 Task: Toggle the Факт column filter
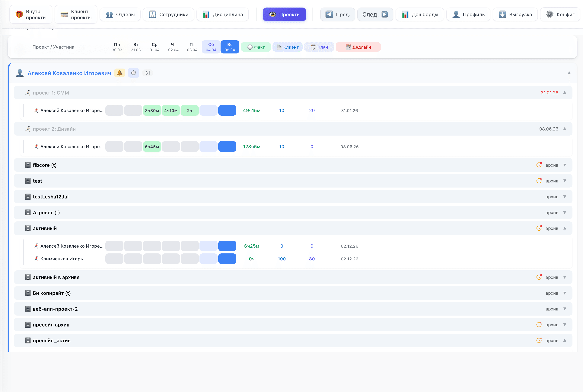click(256, 47)
